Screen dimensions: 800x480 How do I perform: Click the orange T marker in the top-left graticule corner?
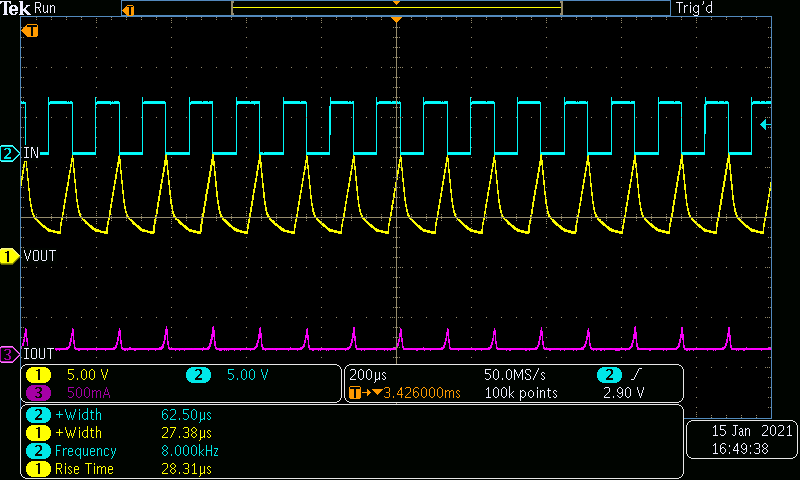pos(31,30)
